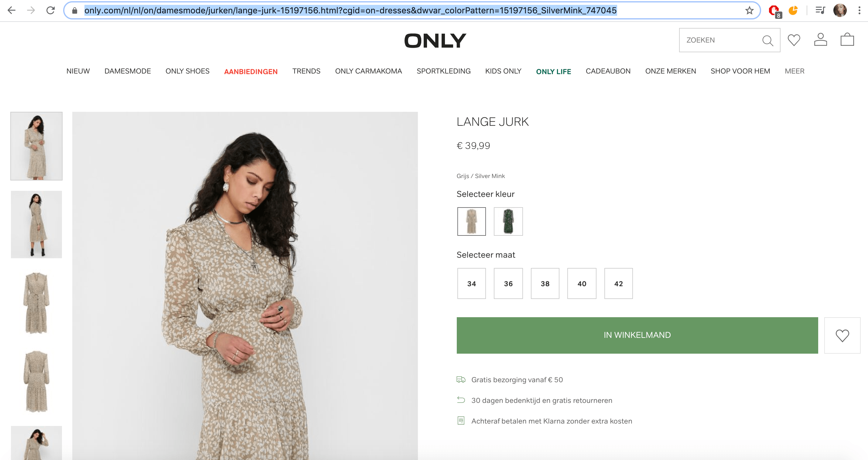Click the ONLY logo
868x460 pixels.
point(435,40)
